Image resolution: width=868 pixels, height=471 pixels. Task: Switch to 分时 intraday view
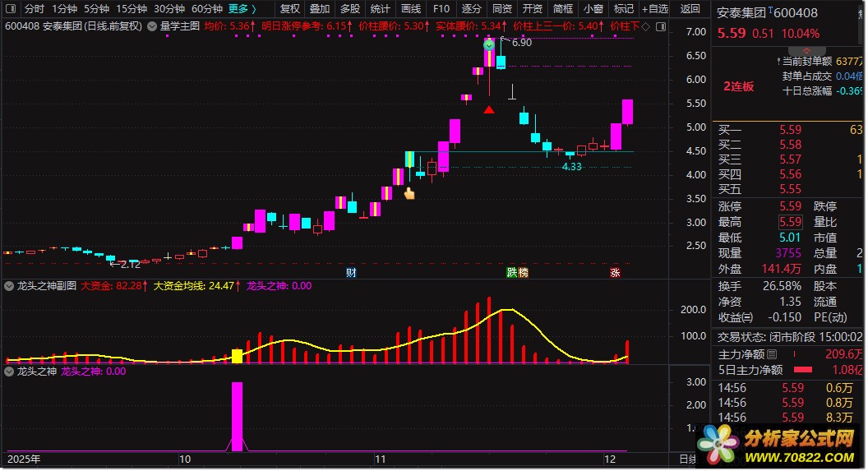[x=34, y=9]
